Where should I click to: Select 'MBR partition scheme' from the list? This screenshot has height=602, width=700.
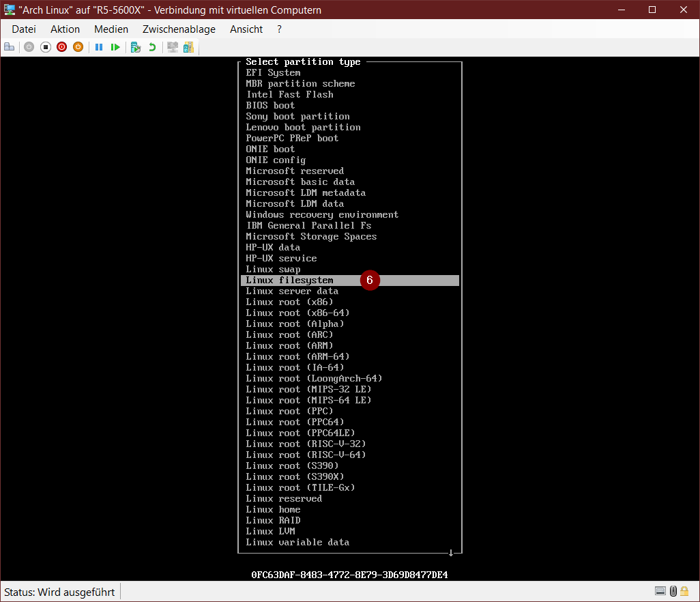coord(300,83)
